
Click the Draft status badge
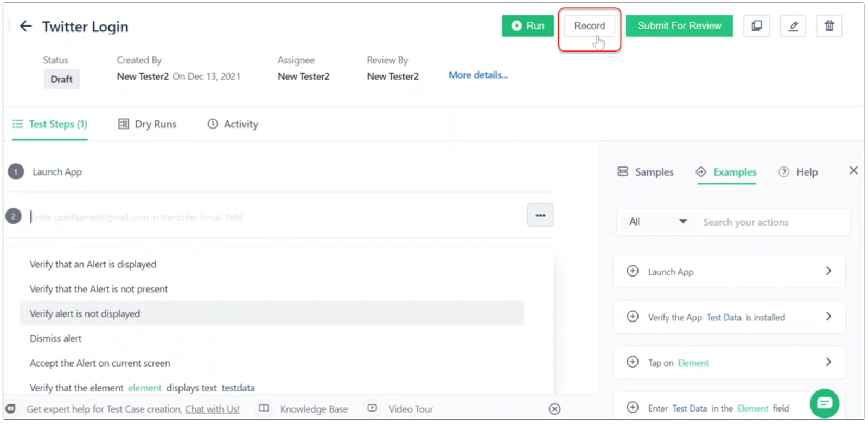pyautogui.click(x=61, y=79)
